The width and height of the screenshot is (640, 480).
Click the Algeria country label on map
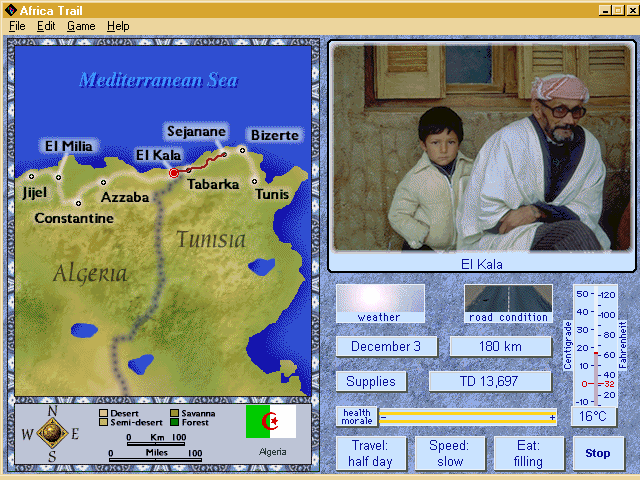(90, 273)
